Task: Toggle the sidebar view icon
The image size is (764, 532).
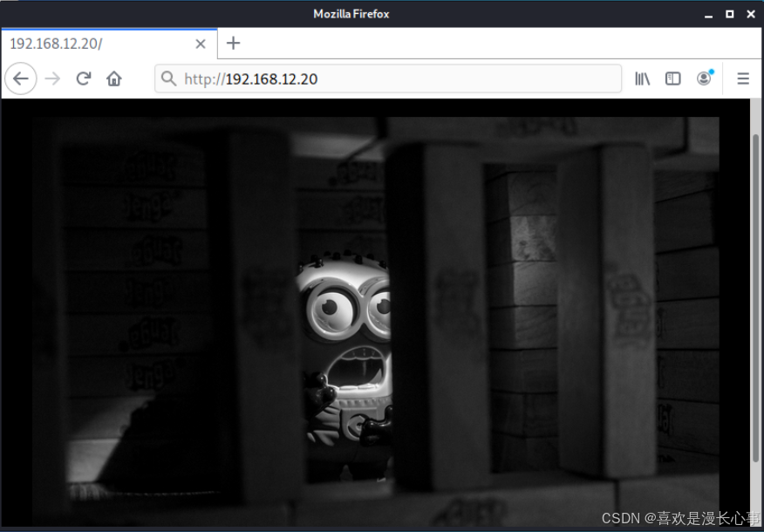Action: 673,78
